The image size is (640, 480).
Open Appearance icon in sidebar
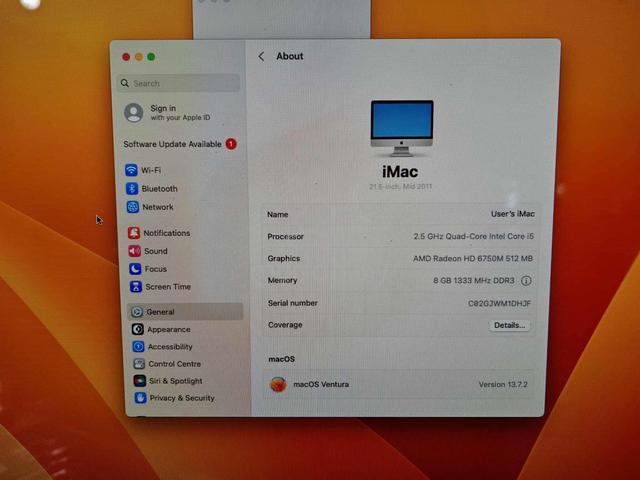click(x=138, y=329)
